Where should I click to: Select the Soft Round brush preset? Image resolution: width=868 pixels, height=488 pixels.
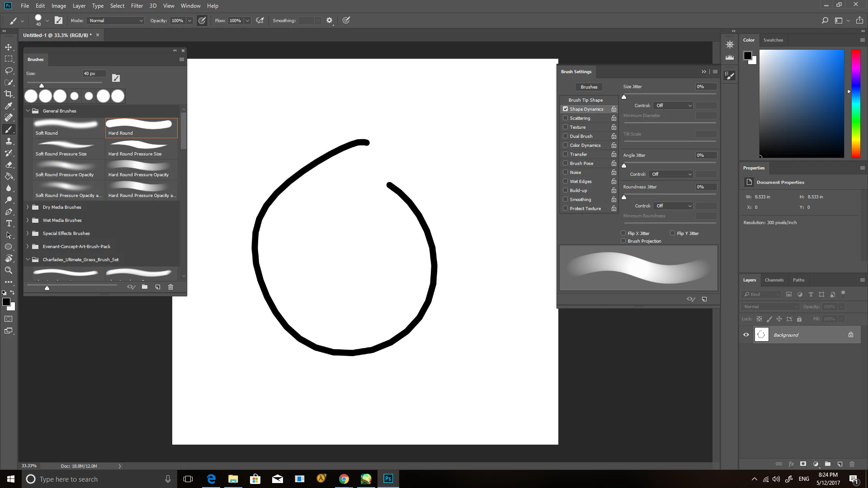pos(67,127)
